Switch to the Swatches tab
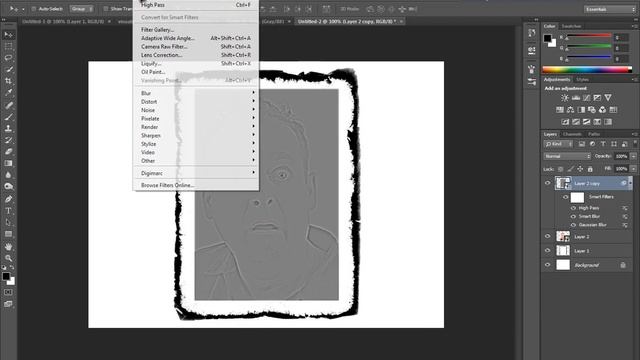The image size is (640, 360). point(571,26)
